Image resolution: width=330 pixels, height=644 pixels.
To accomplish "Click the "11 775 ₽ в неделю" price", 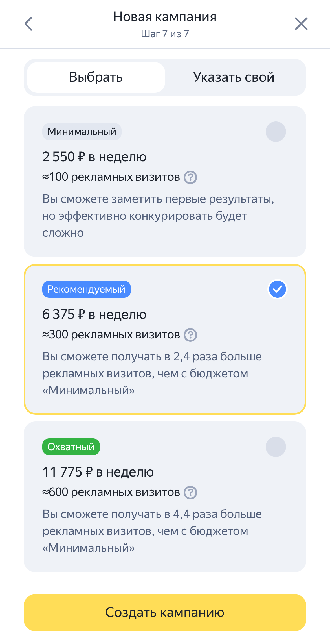I will click(x=98, y=472).
